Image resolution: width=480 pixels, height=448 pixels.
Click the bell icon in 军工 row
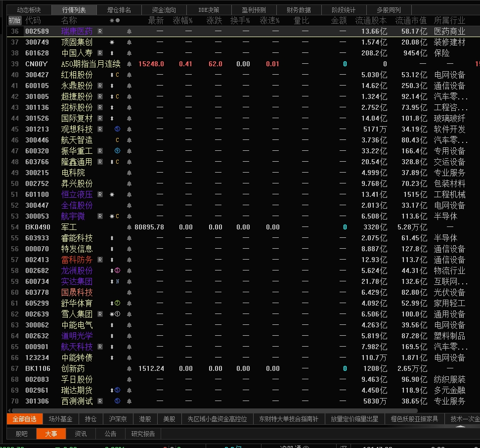[129, 227]
